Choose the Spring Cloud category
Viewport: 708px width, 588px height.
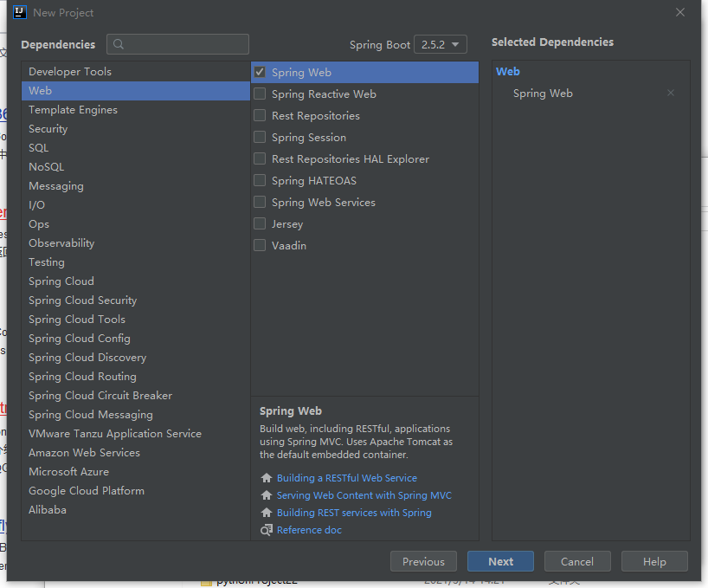tap(136, 281)
